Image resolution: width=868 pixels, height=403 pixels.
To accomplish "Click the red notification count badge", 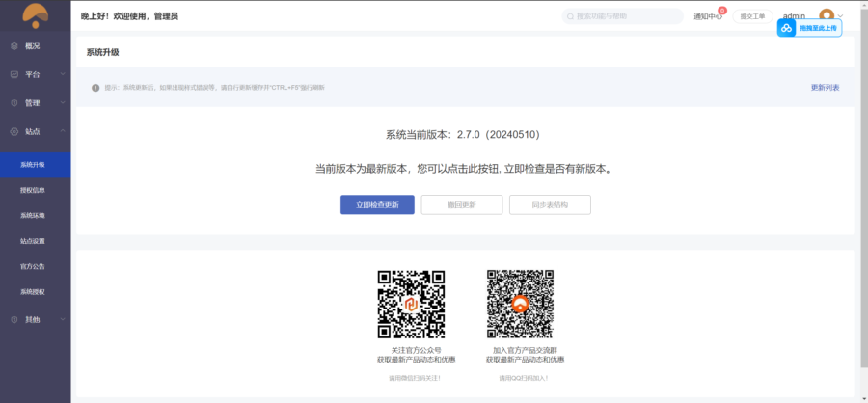I will (722, 11).
